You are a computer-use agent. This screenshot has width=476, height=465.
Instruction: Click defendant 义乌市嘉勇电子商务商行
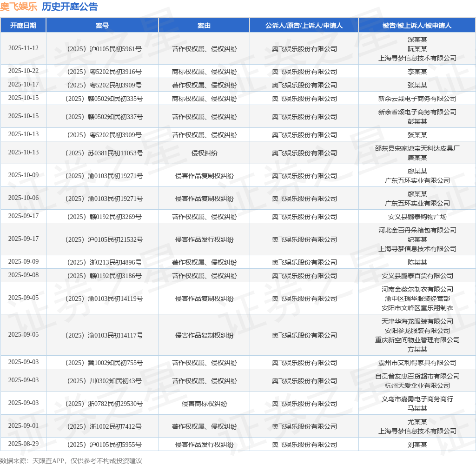417,399
